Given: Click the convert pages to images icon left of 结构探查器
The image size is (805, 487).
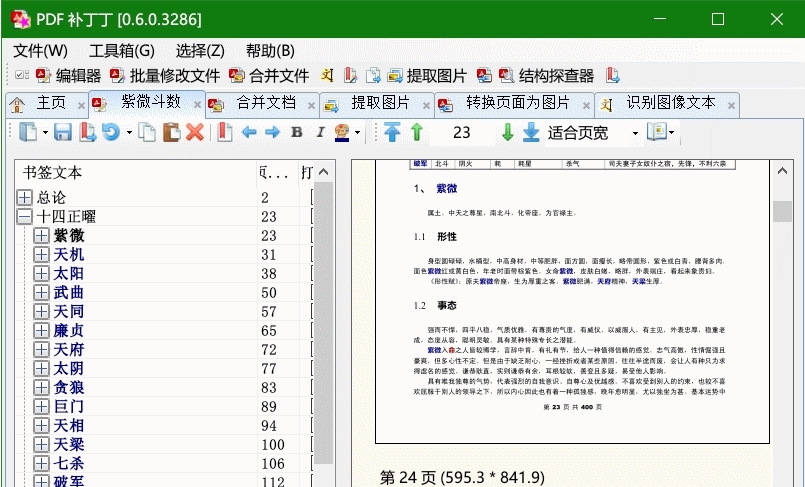Looking at the screenshot, I should pyautogui.click(x=484, y=75).
